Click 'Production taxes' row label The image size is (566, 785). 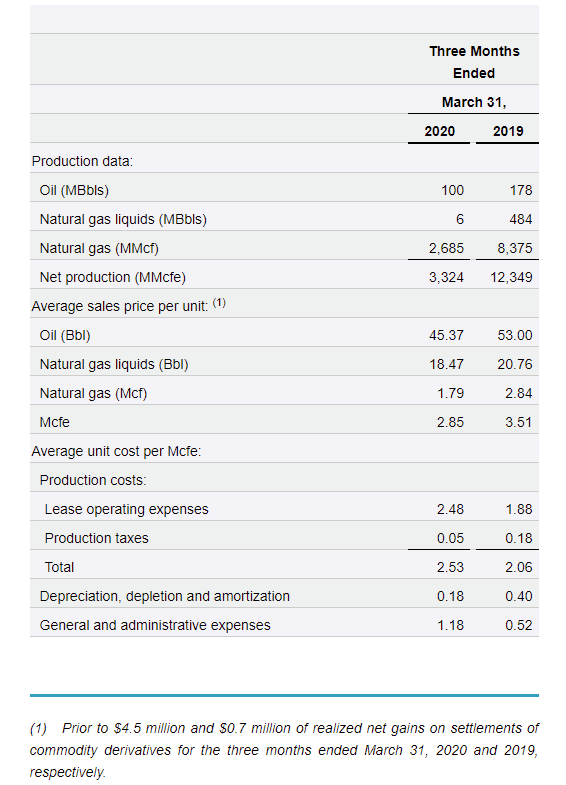point(97,539)
